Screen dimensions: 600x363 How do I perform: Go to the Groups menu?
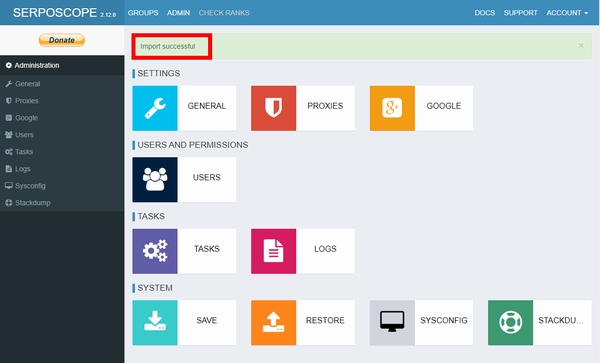(x=143, y=13)
